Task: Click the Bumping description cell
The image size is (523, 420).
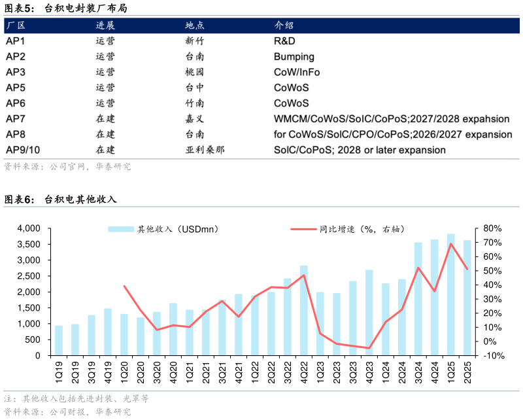Action: [294, 56]
